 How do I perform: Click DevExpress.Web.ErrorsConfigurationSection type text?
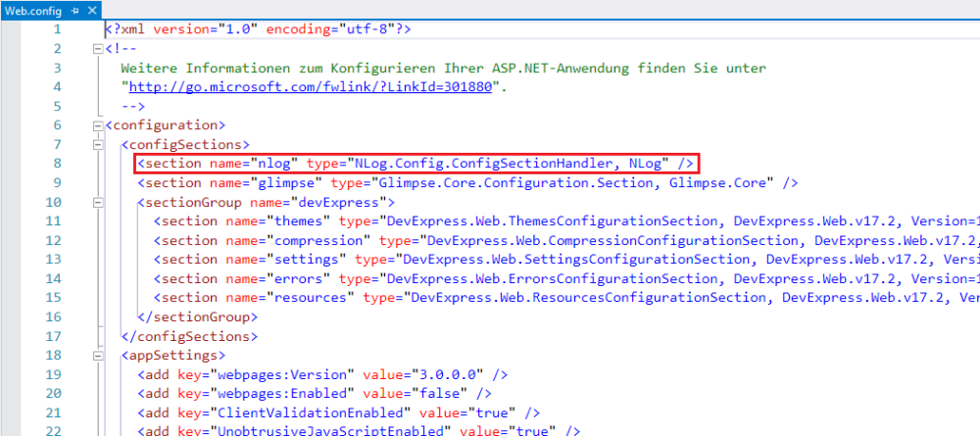pyautogui.click(x=553, y=278)
